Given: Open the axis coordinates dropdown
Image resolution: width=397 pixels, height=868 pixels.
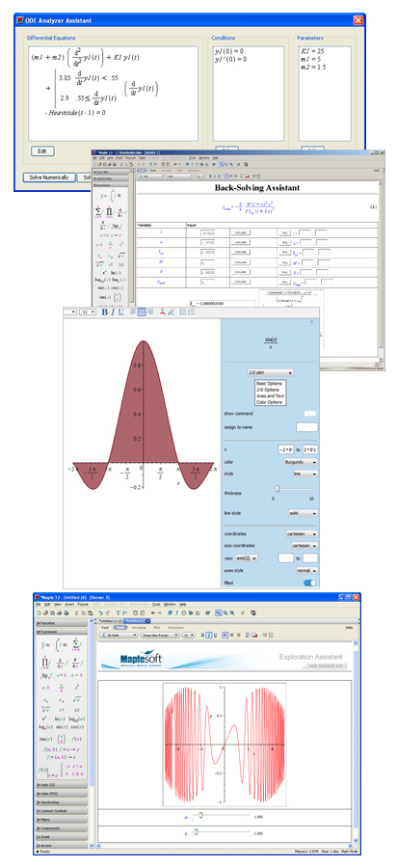Looking at the screenshot, I should tap(305, 546).
